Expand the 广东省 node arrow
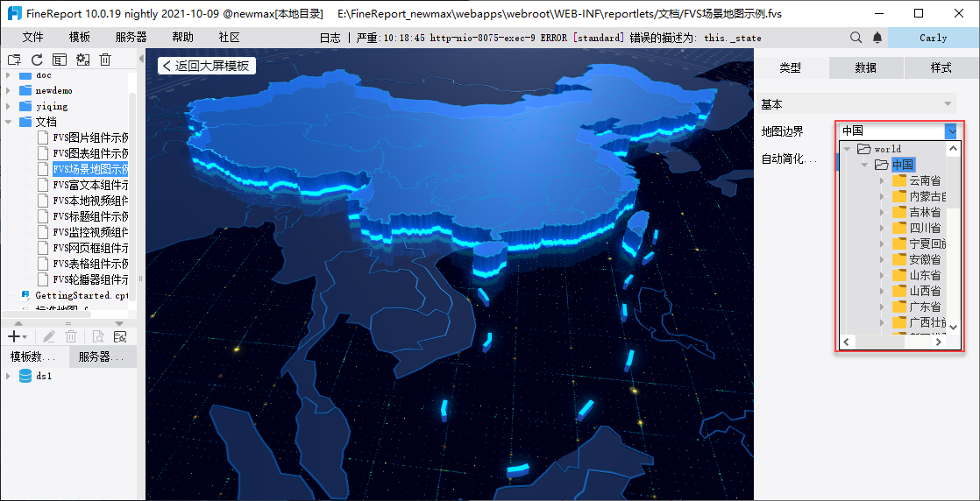 pyautogui.click(x=882, y=307)
